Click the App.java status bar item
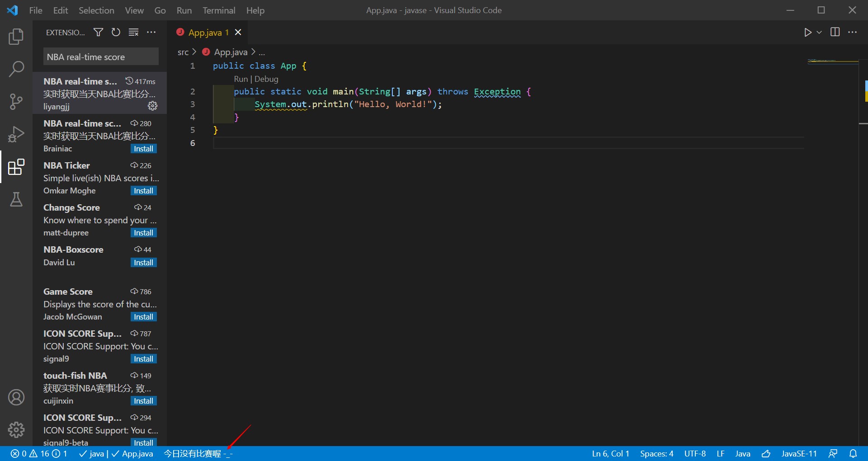 tap(132, 453)
